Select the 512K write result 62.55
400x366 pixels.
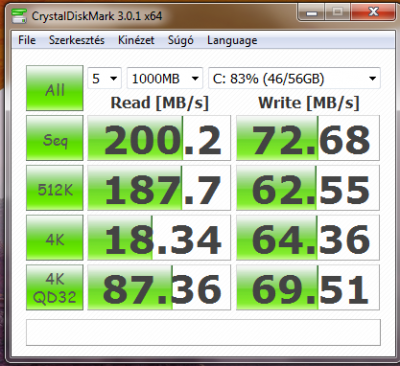[308, 188]
